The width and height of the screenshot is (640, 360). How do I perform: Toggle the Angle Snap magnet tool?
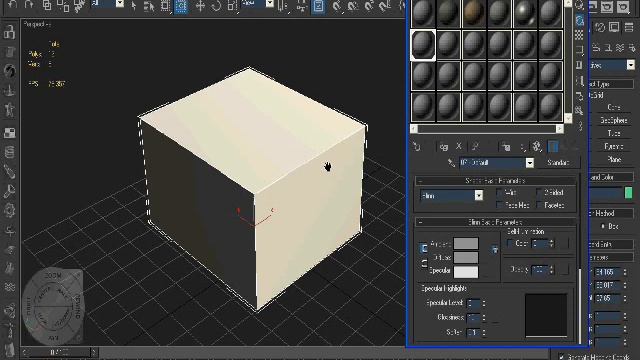[x=353, y=6]
